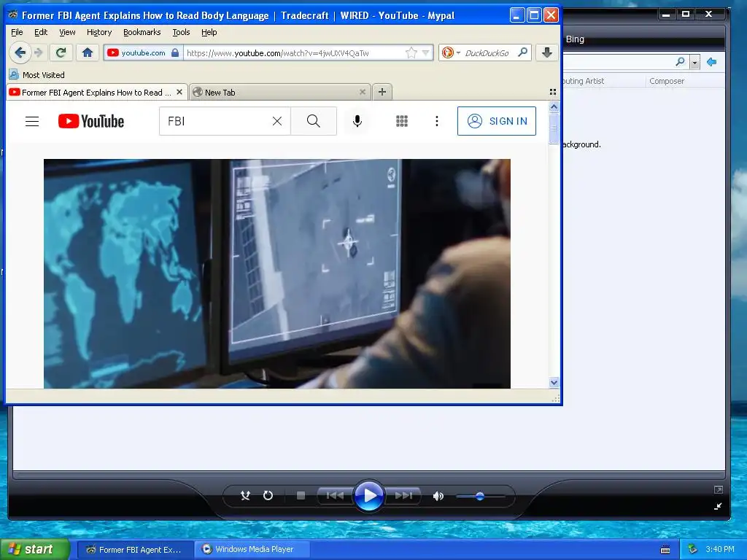Image resolution: width=747 pixels, height=560 pixels.
Task: Click Media Player full screen view icon
Action: tap(718, 489)
